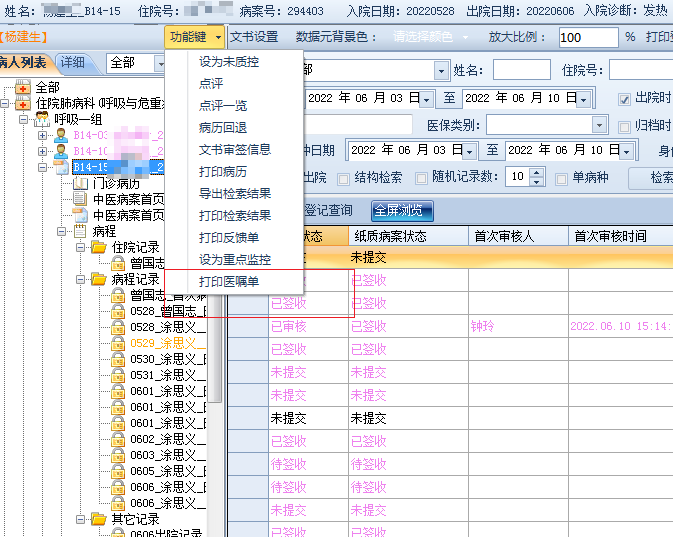Screen dimensions: 673x537
Task: Open end-date calendar dropdown left of 出院时 checkbox
Action: point(583,100)
